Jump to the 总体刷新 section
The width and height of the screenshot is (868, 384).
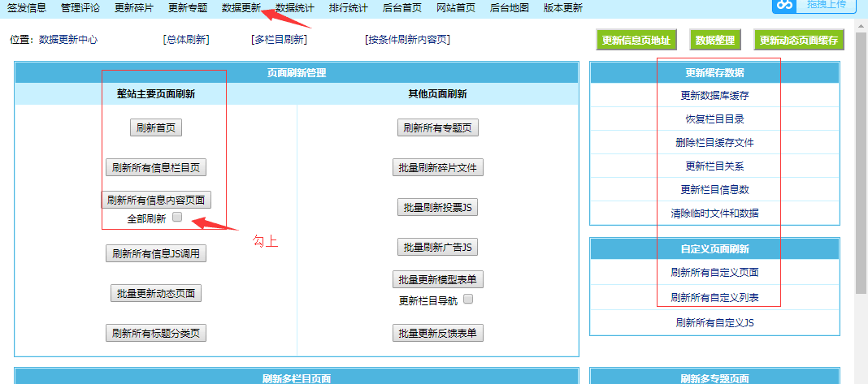(x=186, y=40)
